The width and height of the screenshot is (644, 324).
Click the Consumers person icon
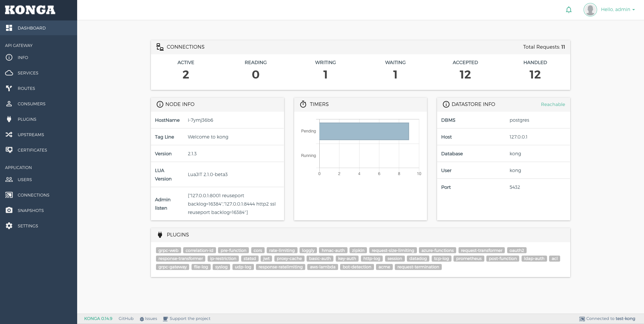coord(9,104)
